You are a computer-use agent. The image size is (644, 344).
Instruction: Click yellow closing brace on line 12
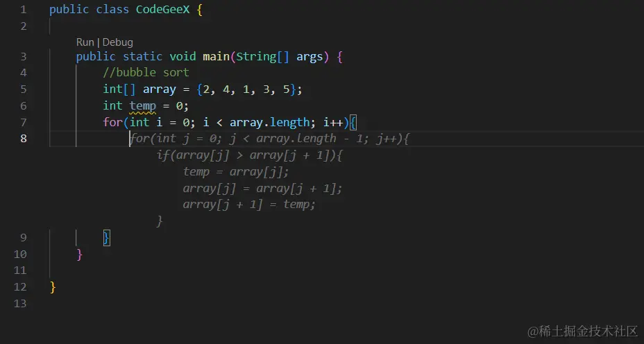click(53, 287)
